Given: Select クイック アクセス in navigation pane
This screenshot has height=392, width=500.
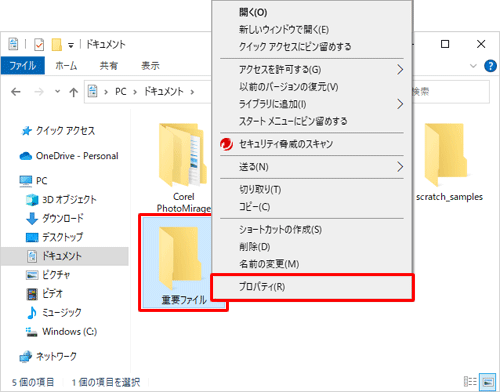Looking at the screenshot, I should pyautogui.click(x=65, y=131).
